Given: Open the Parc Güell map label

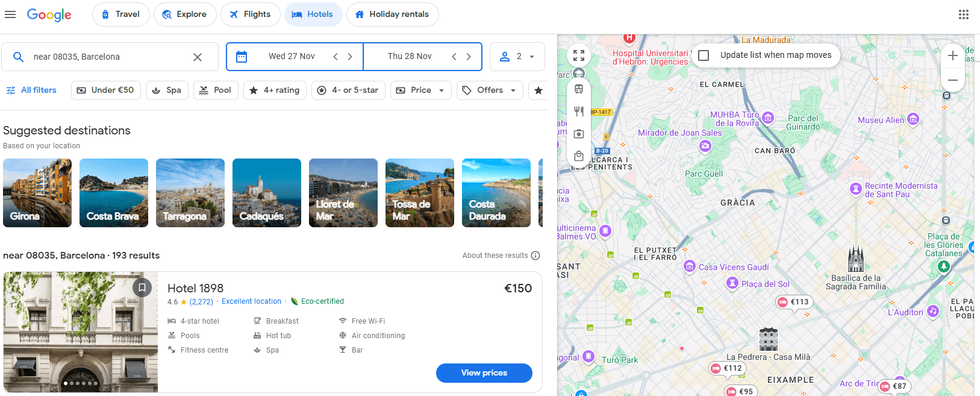Looking at the screenshot, I should coord(704,174).
